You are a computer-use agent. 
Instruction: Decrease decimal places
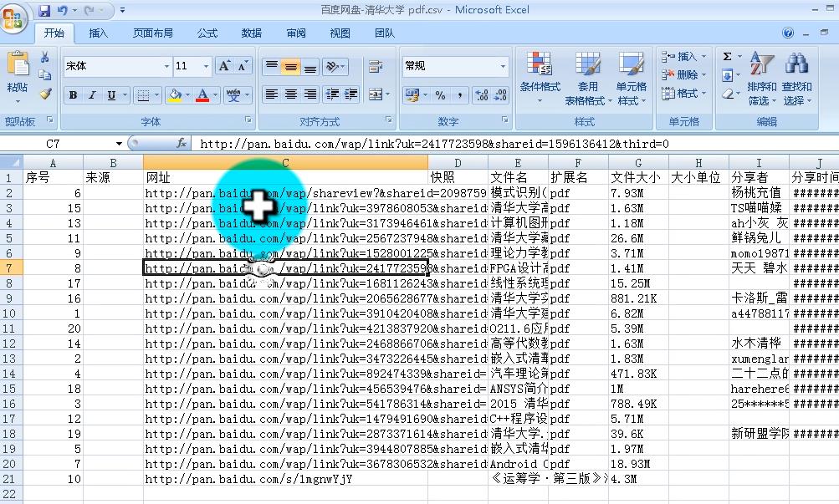(500, 95)
